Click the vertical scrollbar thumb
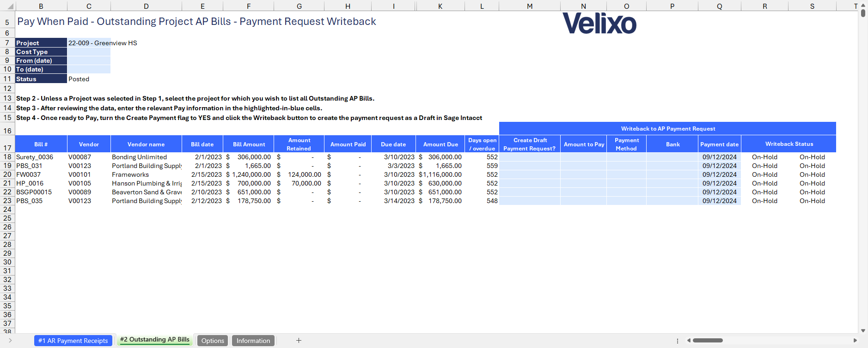Image resolution: width=868 pixels, height=348 pixels. coord(863,13)
